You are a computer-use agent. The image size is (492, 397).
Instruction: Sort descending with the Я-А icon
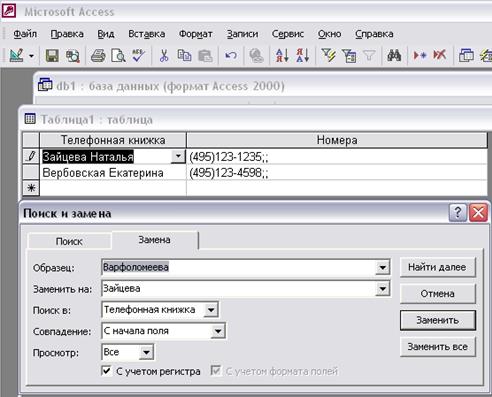tap(303, 56)
